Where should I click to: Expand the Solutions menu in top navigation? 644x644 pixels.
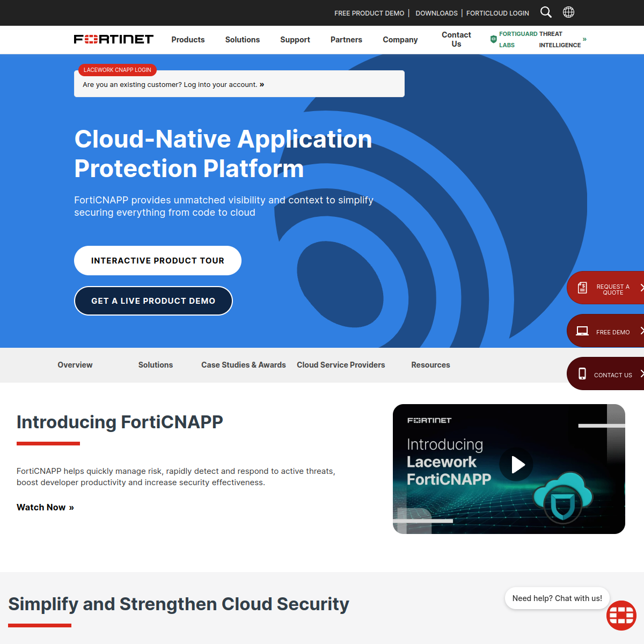(x=243, y=40)
